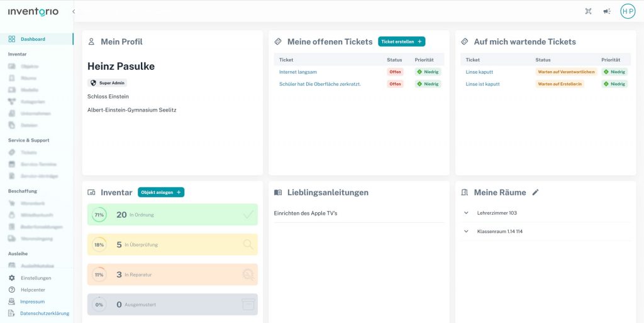Open Unternehmen in the sidebar
Screen dimensions: 644x323
(36, 113)
